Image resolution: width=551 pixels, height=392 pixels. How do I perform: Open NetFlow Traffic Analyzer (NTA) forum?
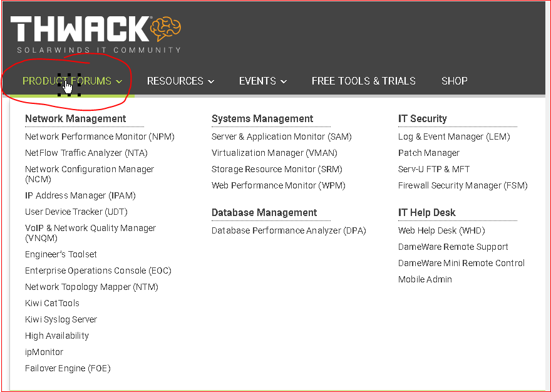pos(86,153)
